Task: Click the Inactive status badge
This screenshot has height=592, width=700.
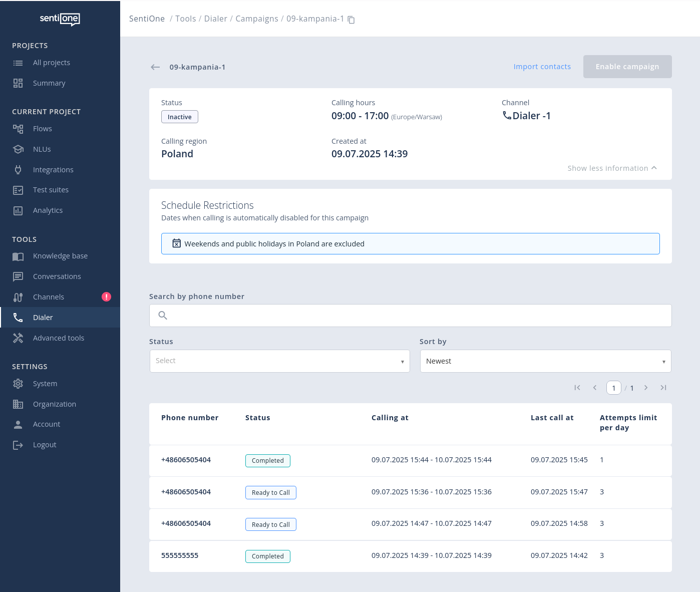Action: (x=180, y=117)
